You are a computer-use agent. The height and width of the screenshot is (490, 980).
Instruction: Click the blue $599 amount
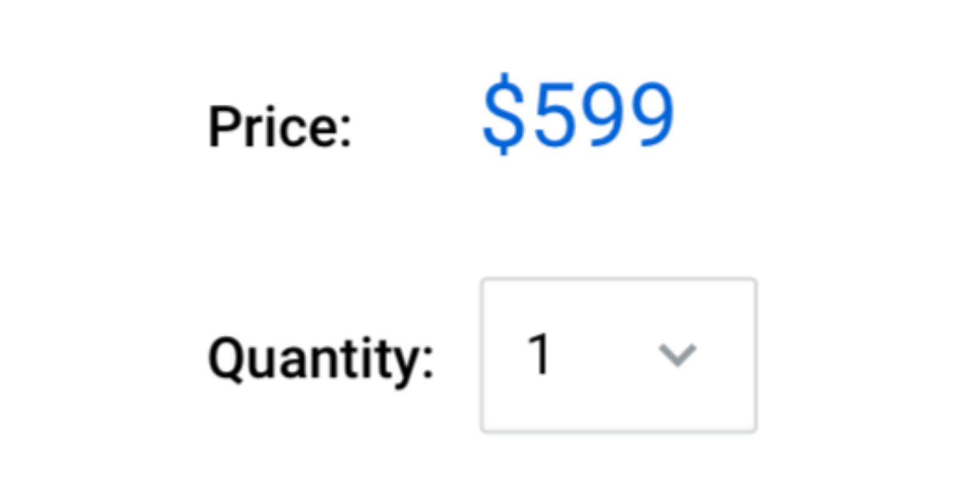[x=578, y=115]
